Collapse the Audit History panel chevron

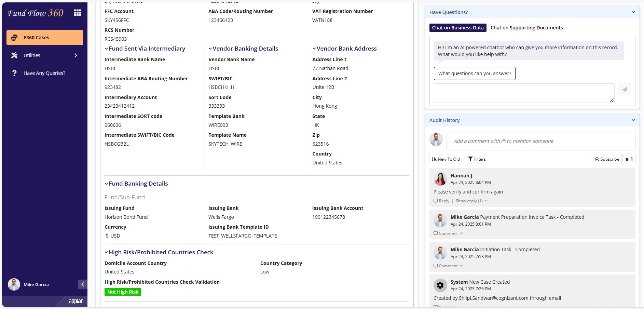click(633, 120)
